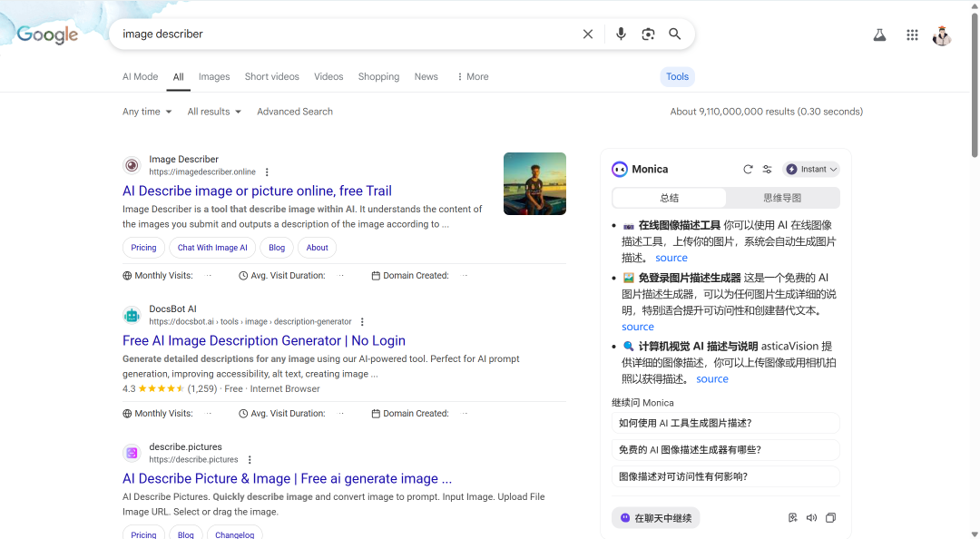Click the docsbot.ai breadcrumb URL
Screen dimensions: 980x539
(x=250, y=321)
